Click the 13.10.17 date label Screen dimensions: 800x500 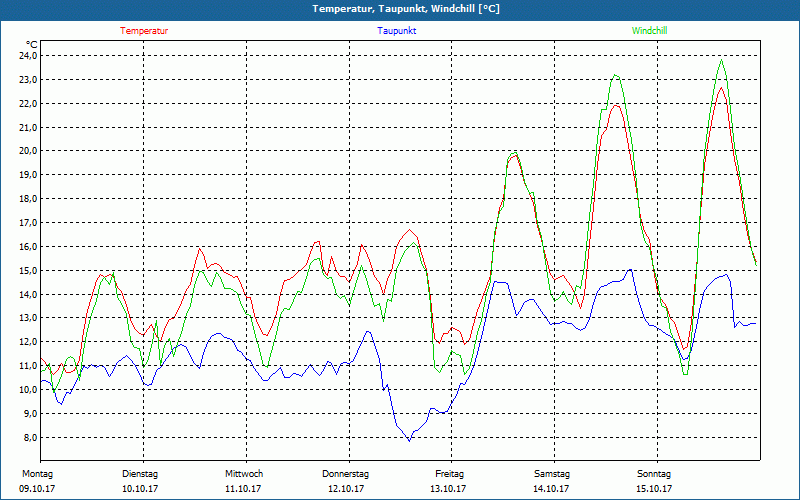tap(448, 489)
